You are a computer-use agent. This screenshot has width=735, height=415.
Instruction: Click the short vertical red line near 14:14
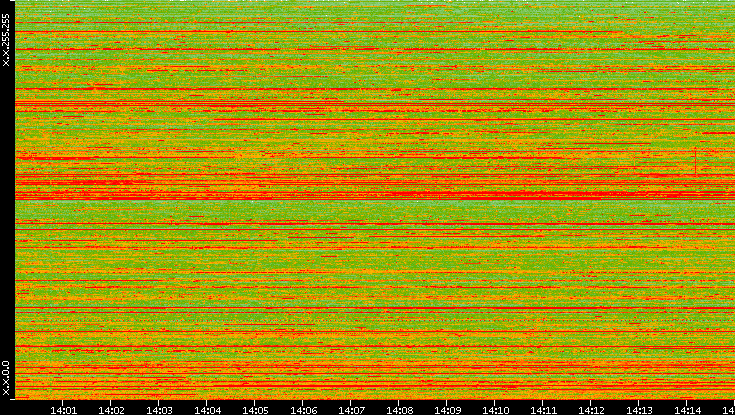[696, 162]
